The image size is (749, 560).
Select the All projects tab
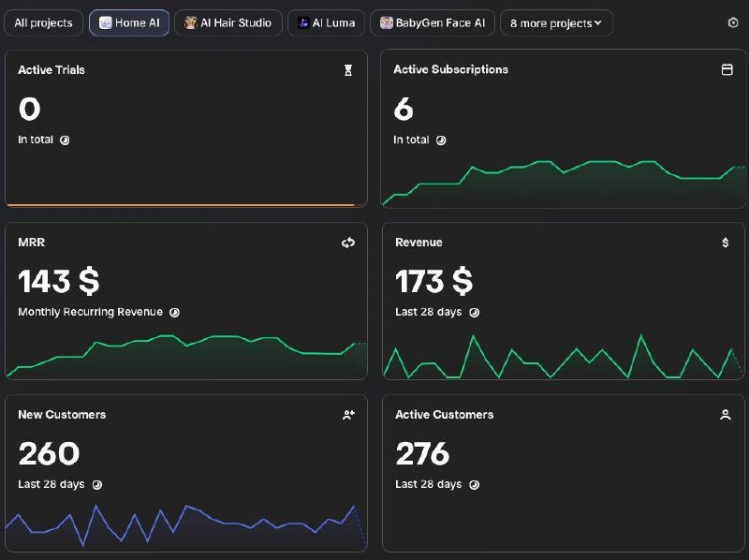click(x=43, y=22)
